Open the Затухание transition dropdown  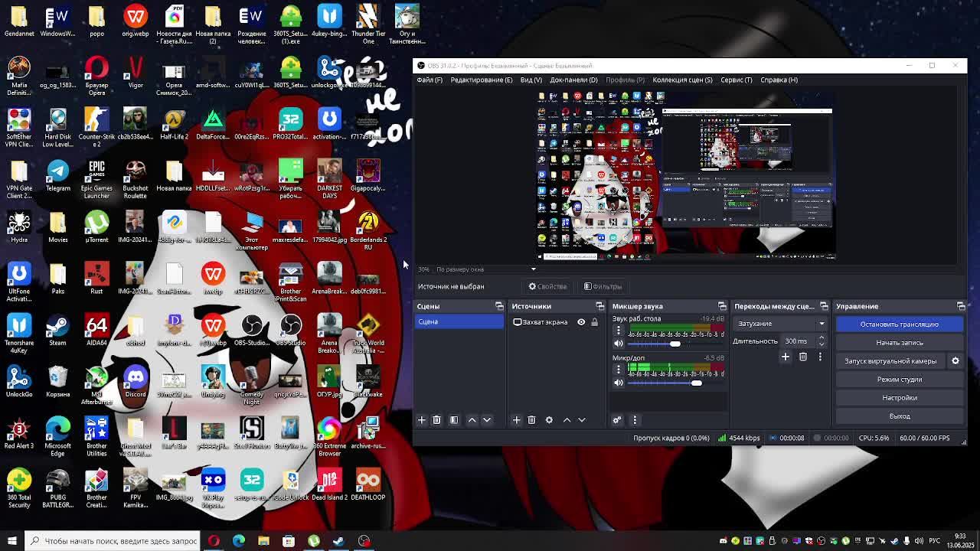(781, 324)
